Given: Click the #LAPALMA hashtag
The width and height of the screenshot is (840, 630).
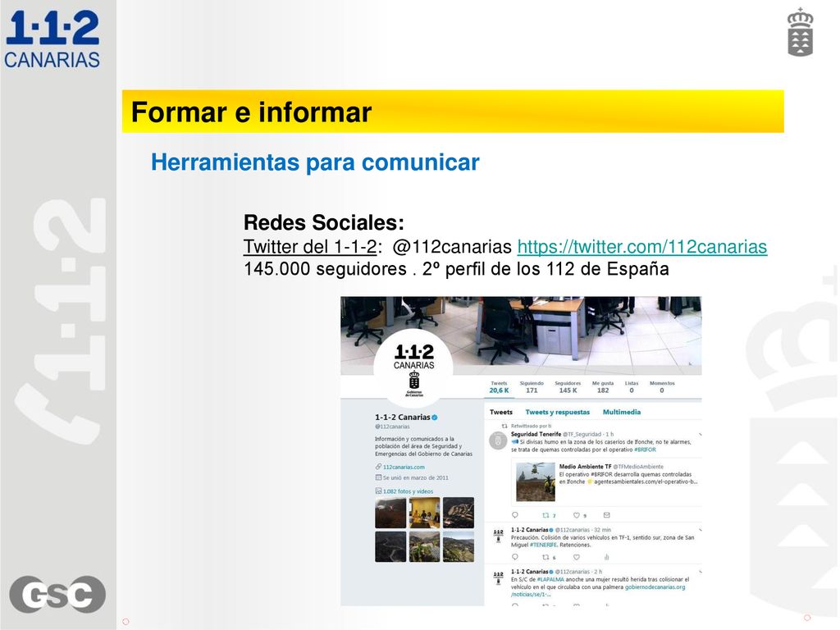Looking at the screenshot, I should click(550, 579).
